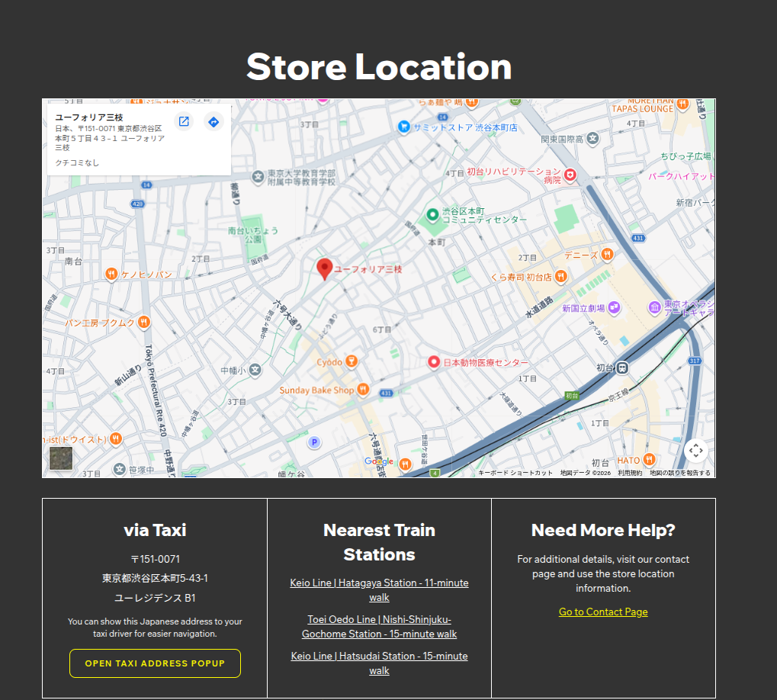Open the Keio Line Hatsudai Station link
The image size is (777, 700).
pos(379,663)
